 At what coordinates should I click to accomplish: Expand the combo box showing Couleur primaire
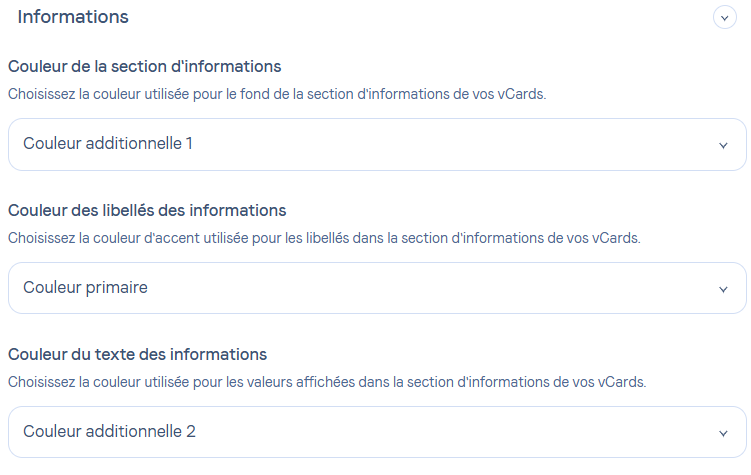[x=377, y=288]
